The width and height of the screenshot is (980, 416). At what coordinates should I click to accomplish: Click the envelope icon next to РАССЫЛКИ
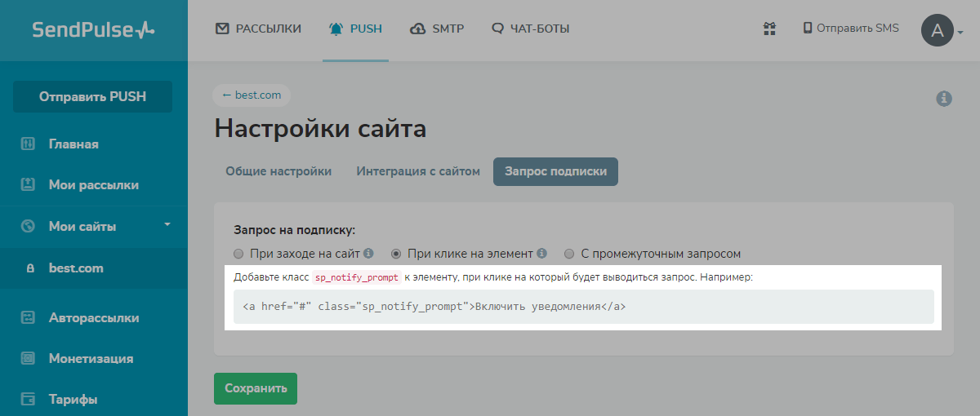(222, 29)
